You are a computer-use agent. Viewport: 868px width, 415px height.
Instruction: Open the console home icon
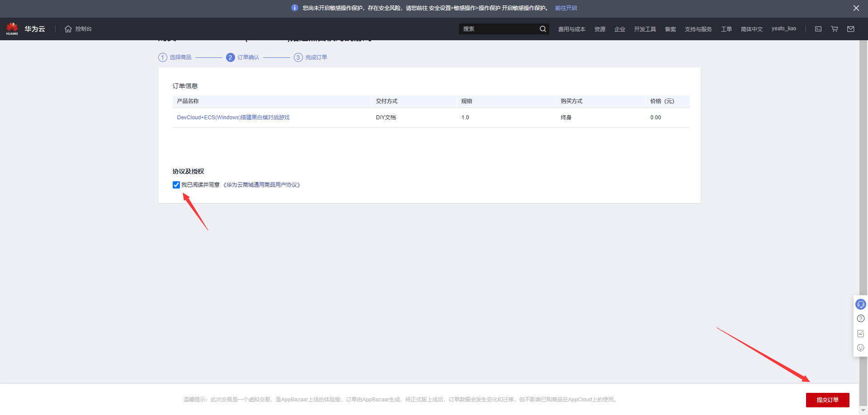[68, 29]
